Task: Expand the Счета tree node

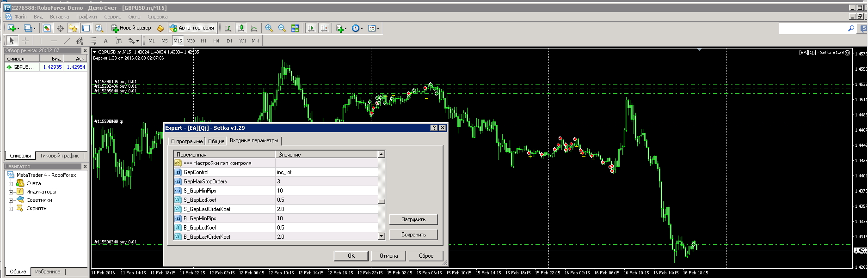Action: tap(11, 184)
